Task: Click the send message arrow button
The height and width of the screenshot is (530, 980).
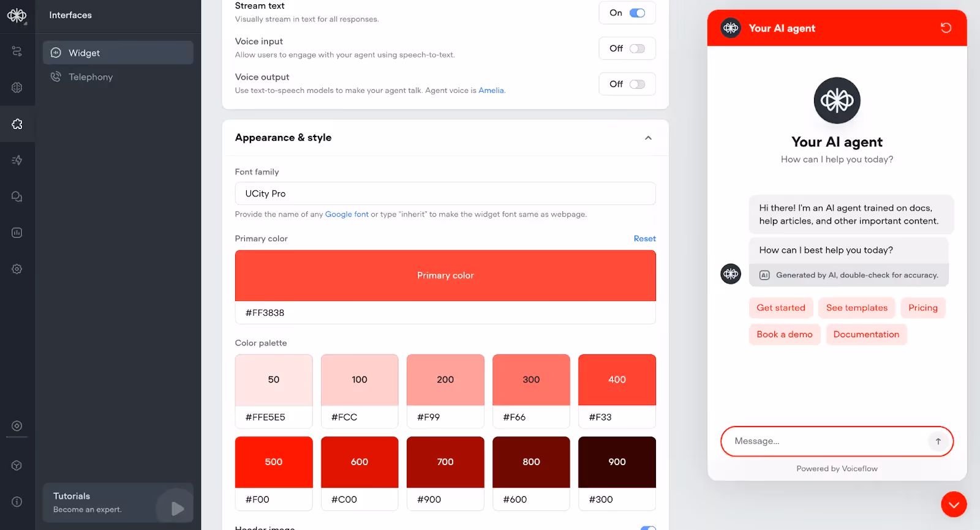Action: click(938, 441)
